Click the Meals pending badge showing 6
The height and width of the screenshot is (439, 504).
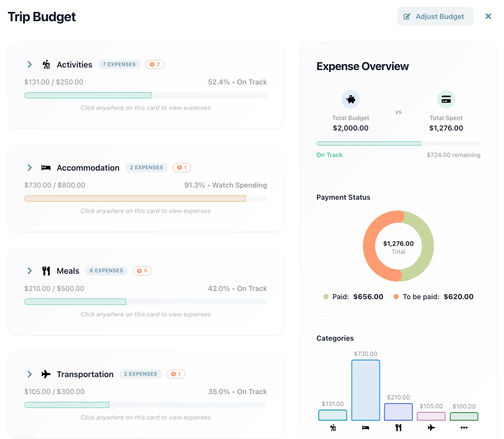point(142,271)
